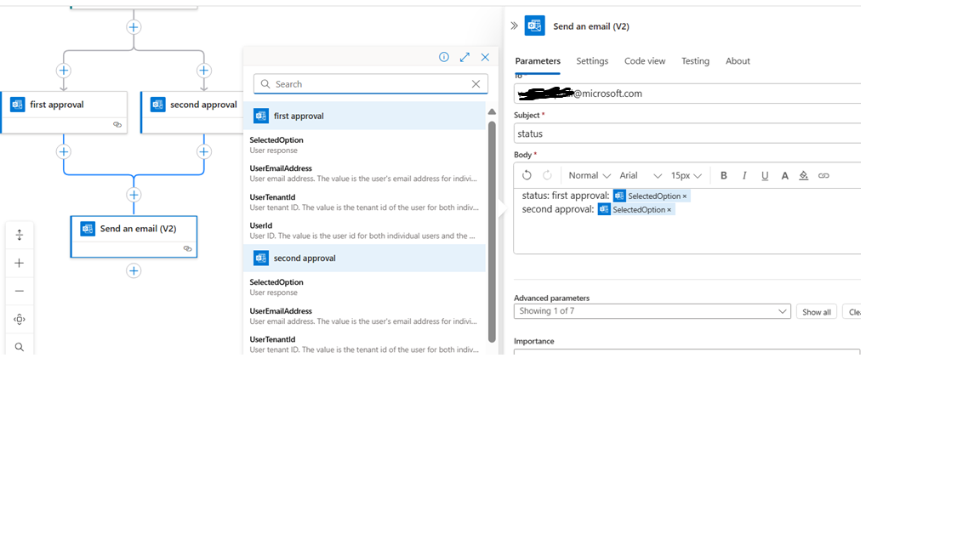Add action above the second approval node
The width and height of the screenshot is (980, 551).
(204, 71)
